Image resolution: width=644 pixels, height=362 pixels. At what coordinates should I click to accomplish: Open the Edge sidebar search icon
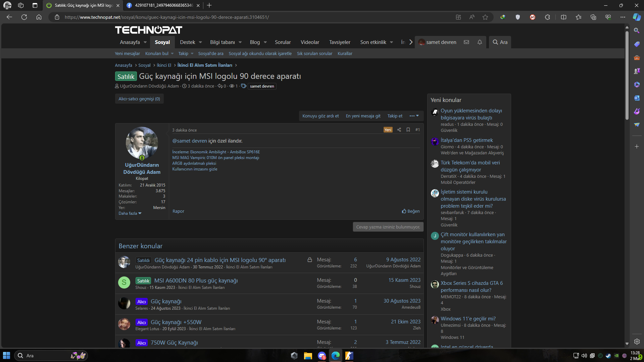pyautogui.click(x=637, y=31)
